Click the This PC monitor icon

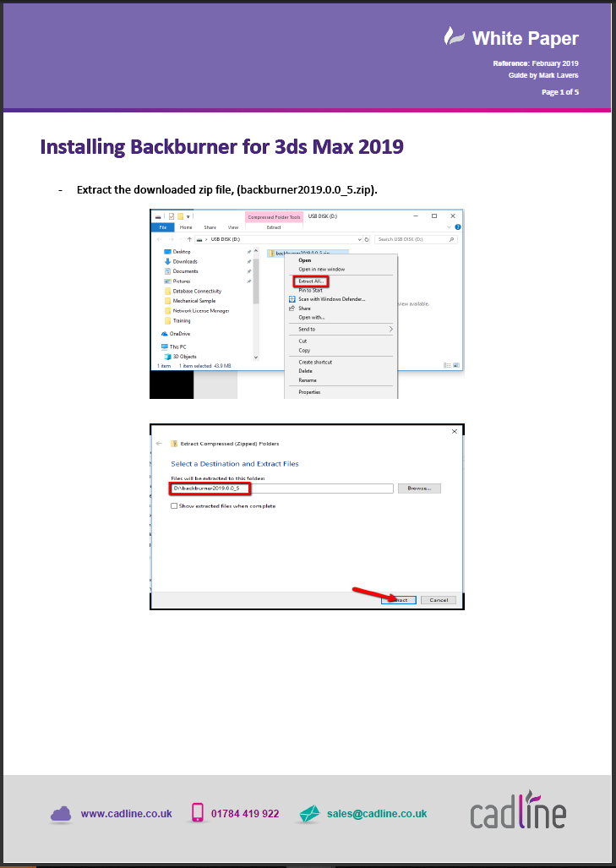165,347
